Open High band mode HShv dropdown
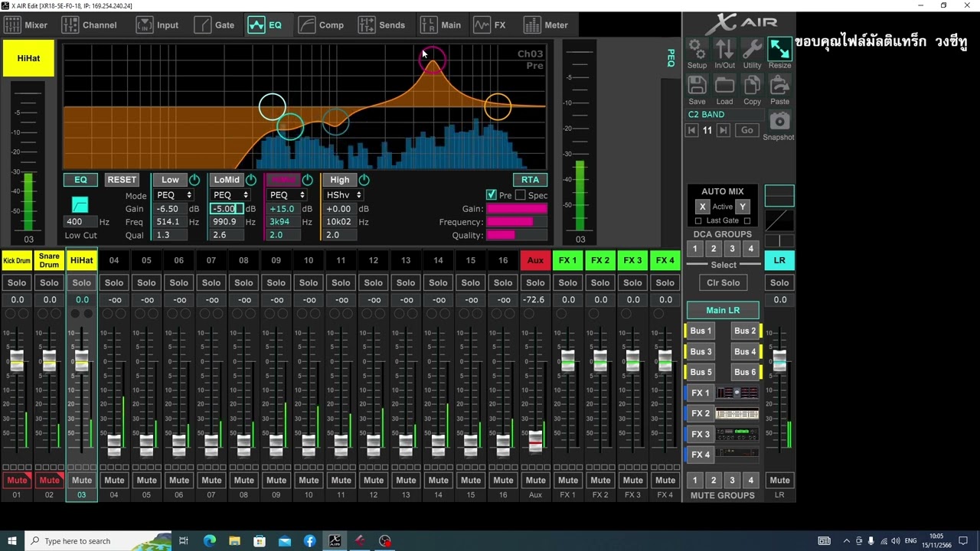The width and height of the screenshot is (980, 551). [x=343, y=195]
